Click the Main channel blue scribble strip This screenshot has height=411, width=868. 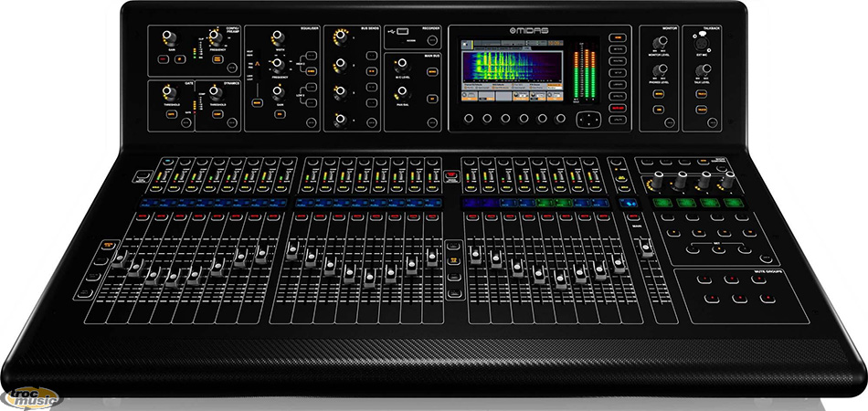pos(629,203)
